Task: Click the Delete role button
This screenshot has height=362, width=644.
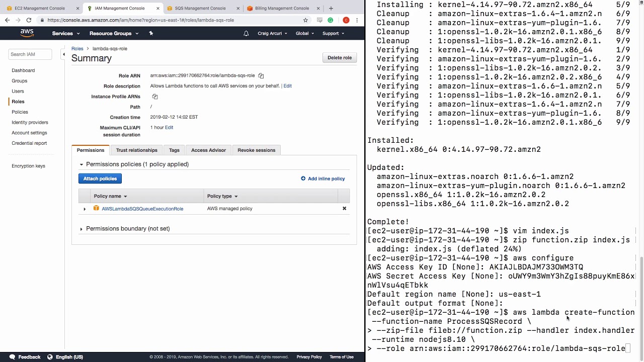Action: coord(340,58)
